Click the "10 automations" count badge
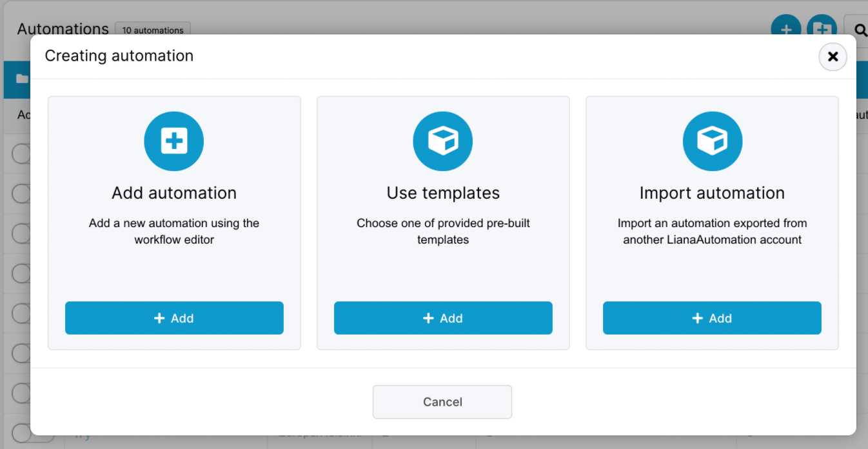Image resolution: width=868 pixels, height=449 pixels. [x=152, y=30]
